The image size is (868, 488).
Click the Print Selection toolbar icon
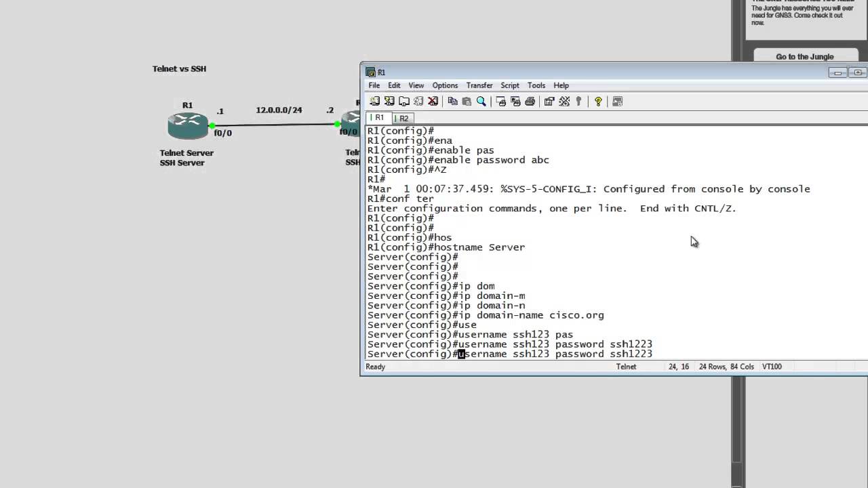(515, 101)
